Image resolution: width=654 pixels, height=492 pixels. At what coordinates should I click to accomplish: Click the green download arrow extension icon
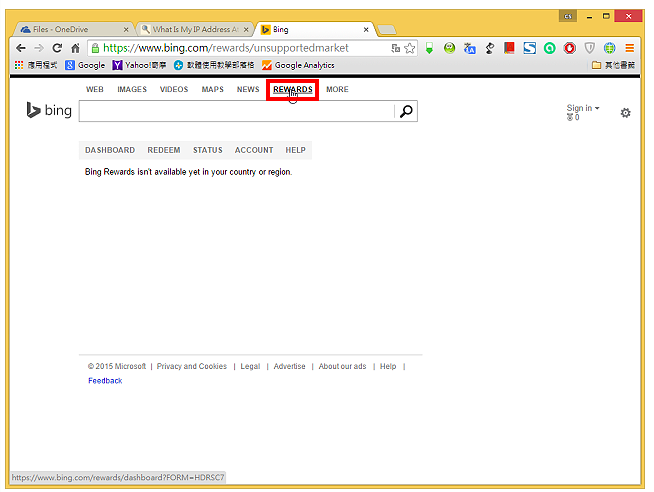click(x=429, y=48)
